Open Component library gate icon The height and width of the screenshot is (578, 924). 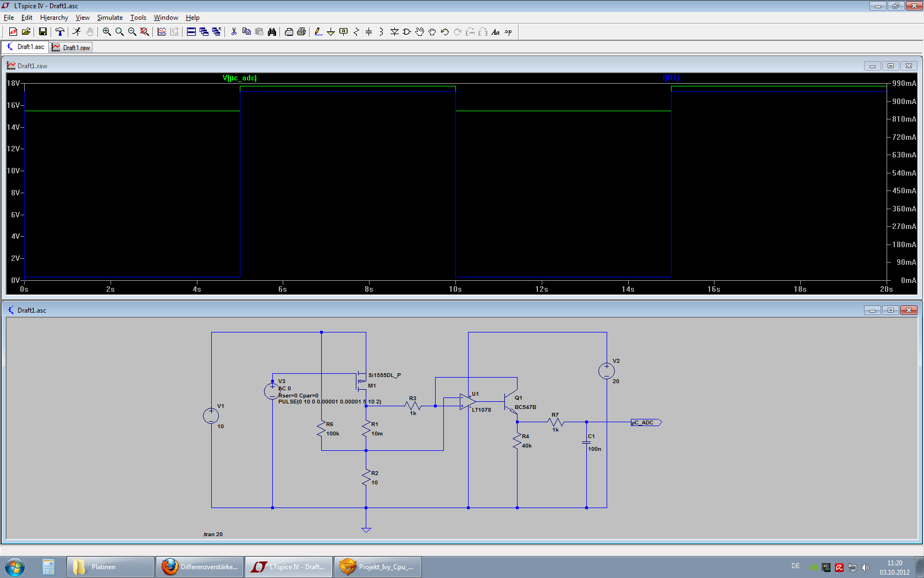[x=407, y=32]
